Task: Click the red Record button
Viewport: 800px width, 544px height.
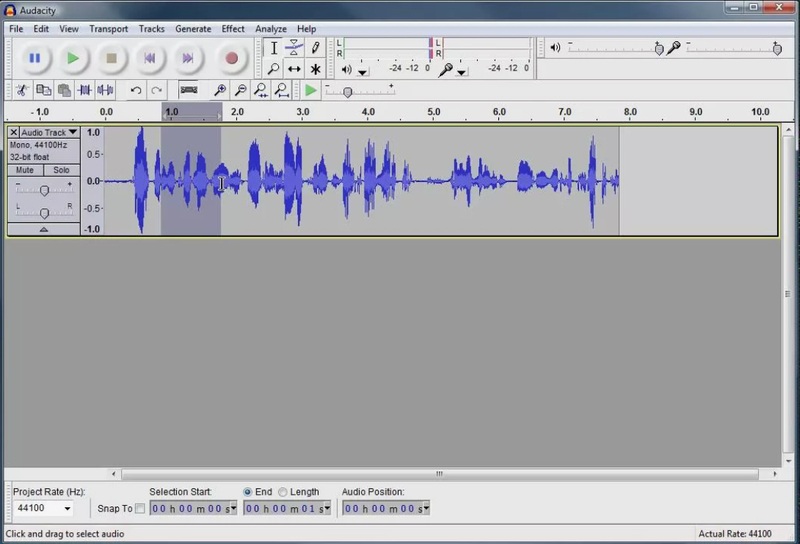Action: (x=232, y=59)
